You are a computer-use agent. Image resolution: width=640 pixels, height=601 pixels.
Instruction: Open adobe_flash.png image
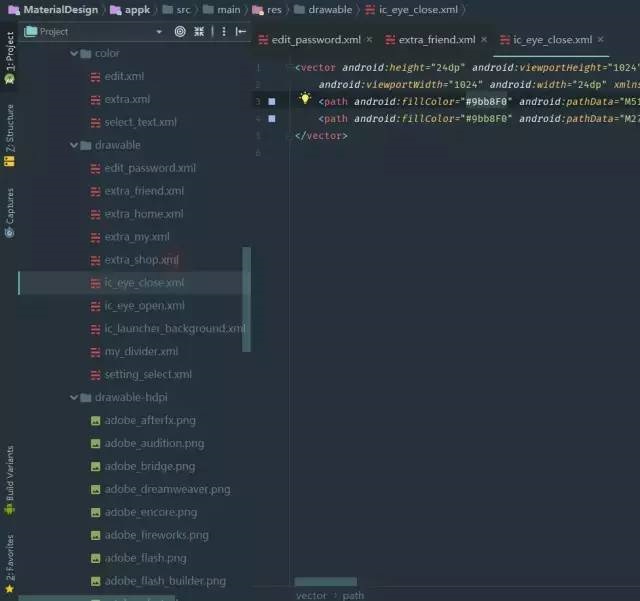coord(145,558)
